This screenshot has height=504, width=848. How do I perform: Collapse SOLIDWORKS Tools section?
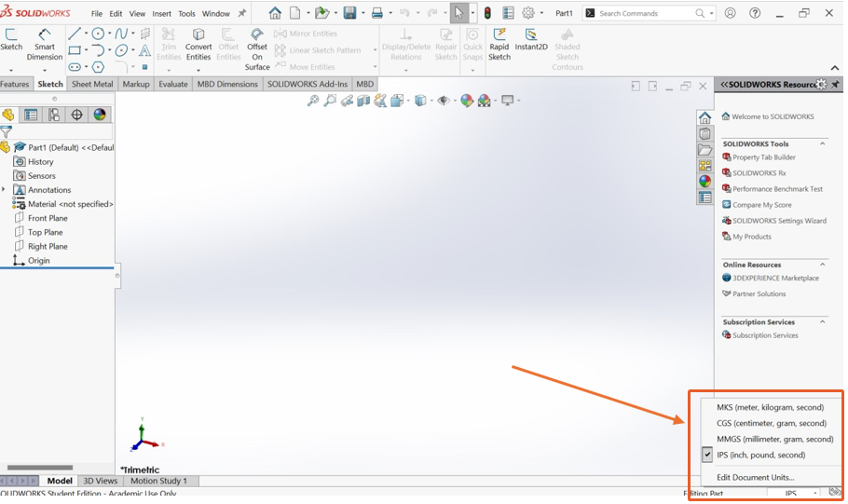(x=822, y=143)
